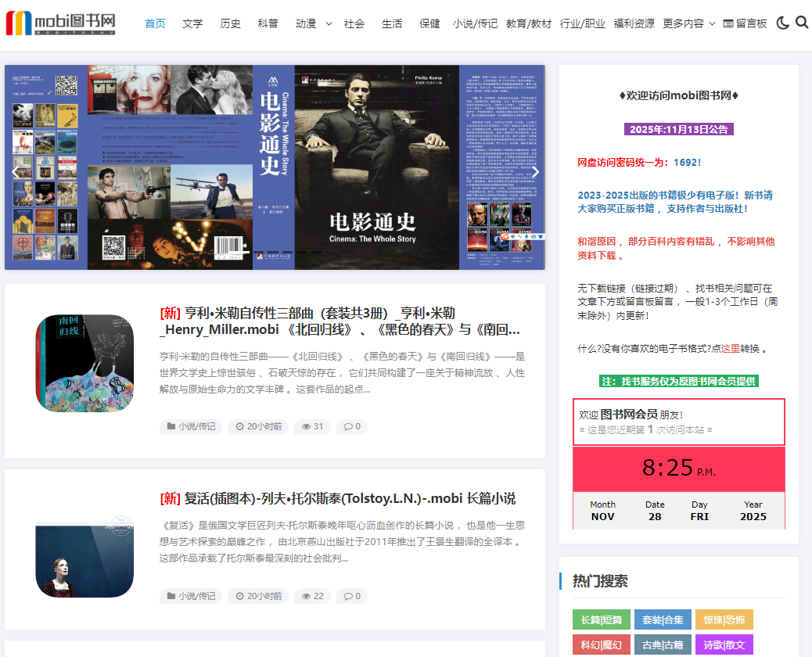Toggle dark mode with the moon icon
Image resolution: width=812 pixels, height=657 pixels.
(782, 23)
